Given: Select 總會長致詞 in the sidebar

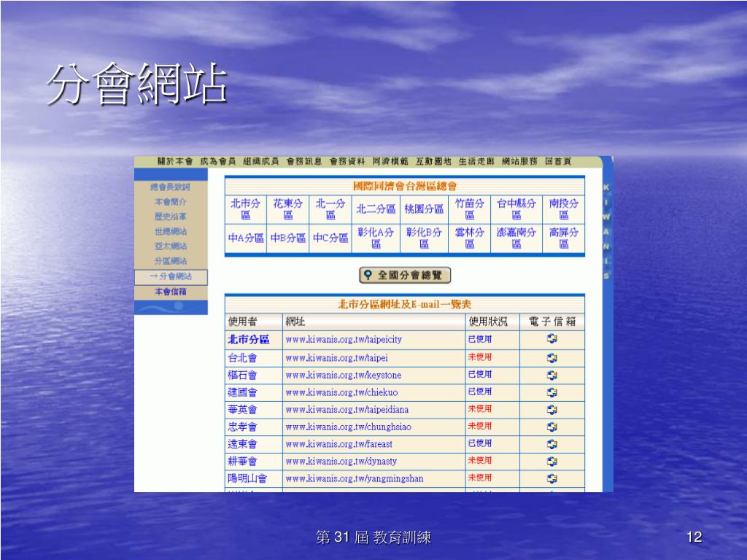Looking at the screenshot, I should click(170, 187).
